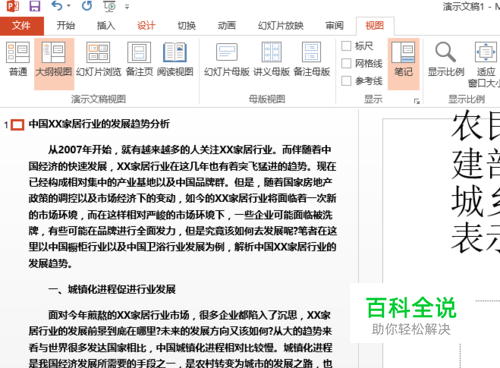
Task: Switch to the 切换 ribbon tab
Action: click(187, 26)
